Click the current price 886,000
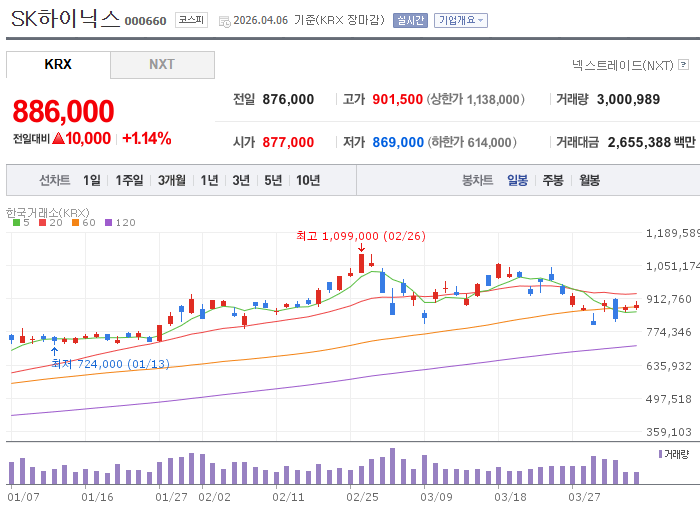This screenshot has width=700, height=506. (63, 111)
